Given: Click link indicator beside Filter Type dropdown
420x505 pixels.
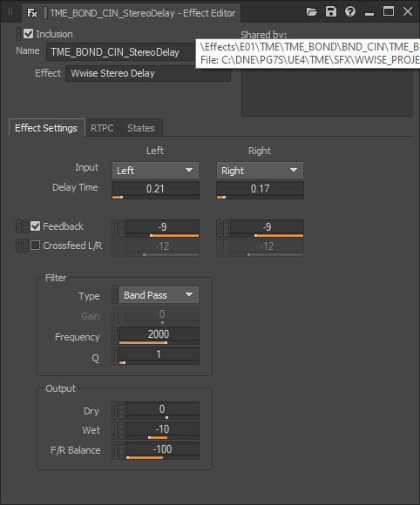Looking at the screenshot, I should [x=114, y=294].
